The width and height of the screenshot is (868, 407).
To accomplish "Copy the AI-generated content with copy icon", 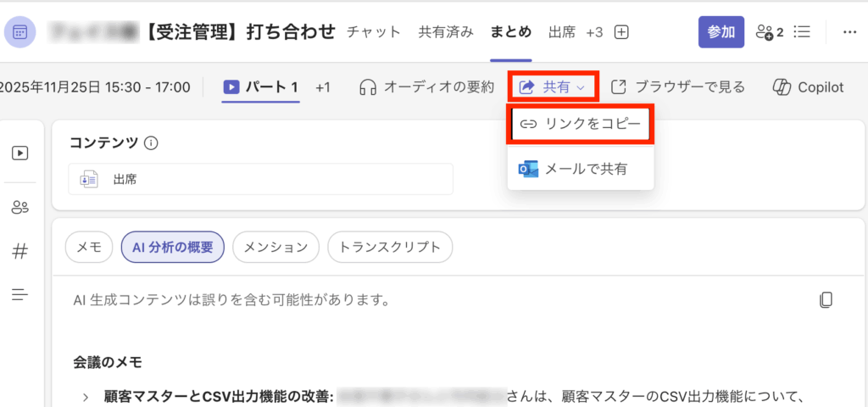I will [826, 299].
